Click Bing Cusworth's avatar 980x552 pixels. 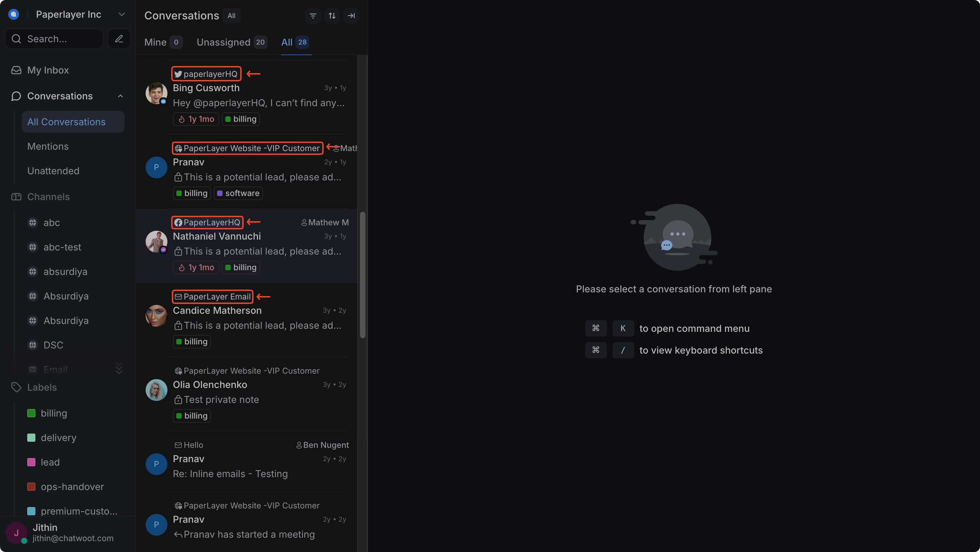[x=157, y=93]
